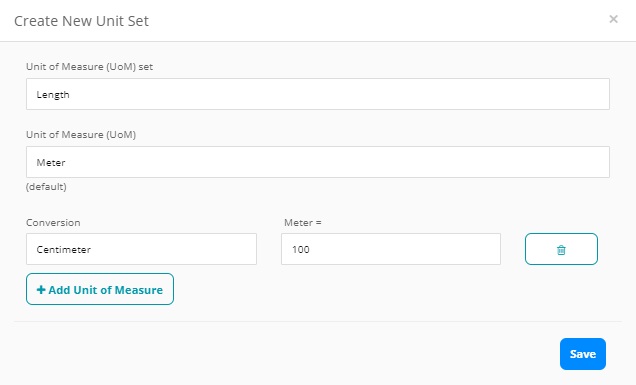
Task: Click the Conversion label above Centimeter
Action: point(53,223)
